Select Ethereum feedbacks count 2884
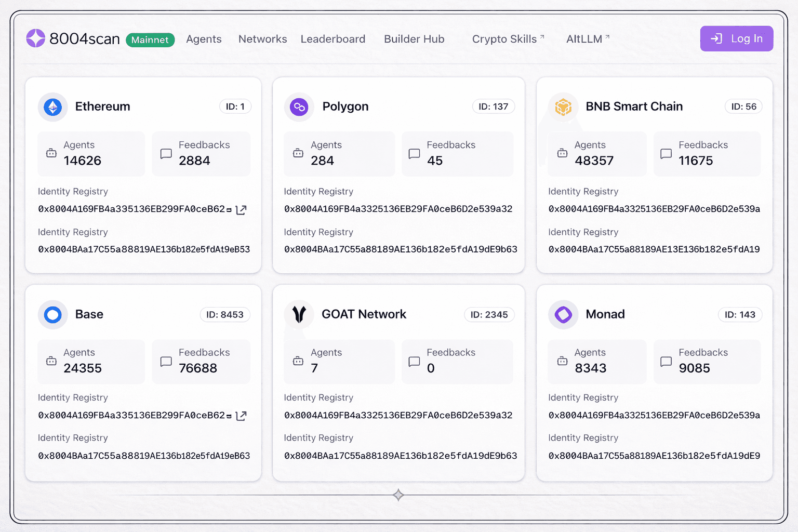The width and height of the screenshot is (798, 532). tap(194, 161)
